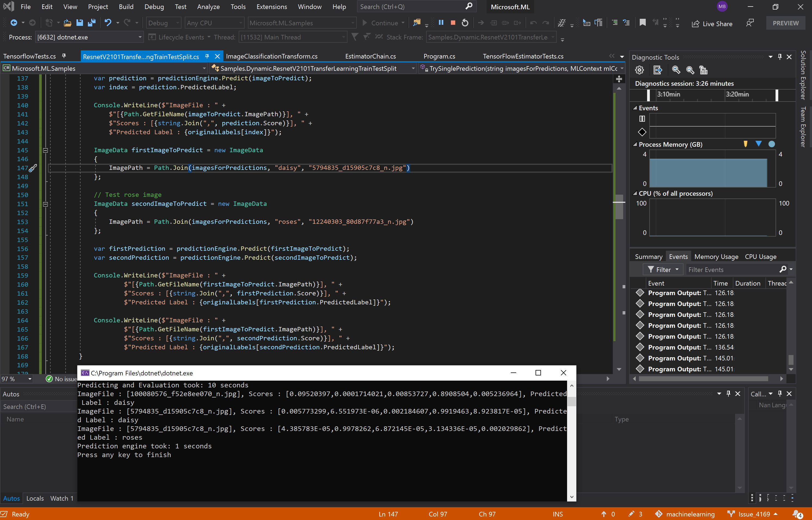812x520 pixels.
Task: Toggle bookmark using the bookmark toolbar icon
Action: pos(642,23)
